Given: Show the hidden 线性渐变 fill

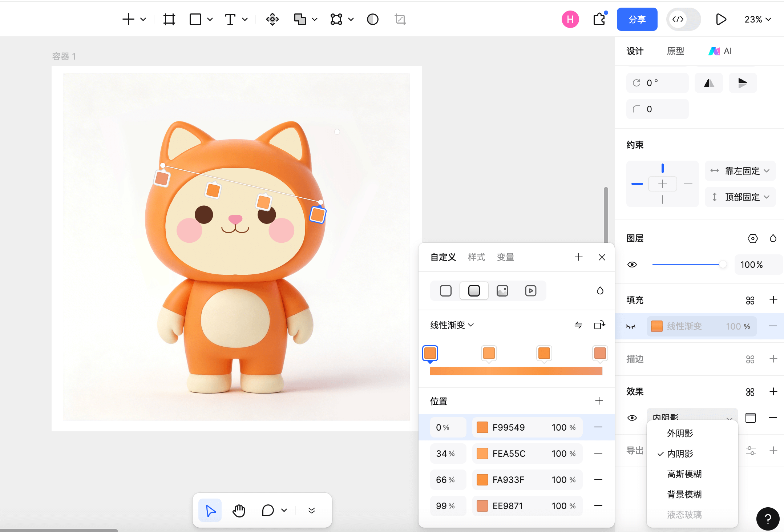Looking at the screenshot, I should point(631,326).
